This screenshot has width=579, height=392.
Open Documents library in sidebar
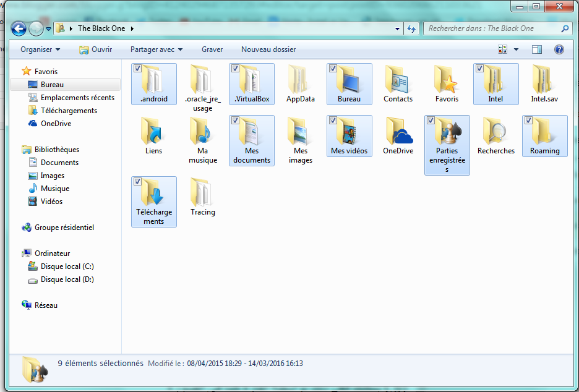pos(54,163)
